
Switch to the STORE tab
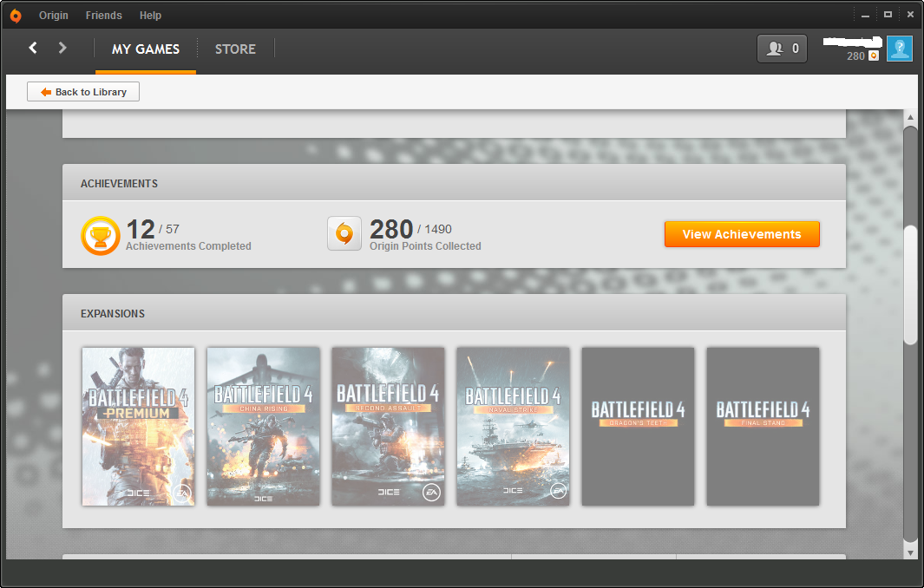235,49
